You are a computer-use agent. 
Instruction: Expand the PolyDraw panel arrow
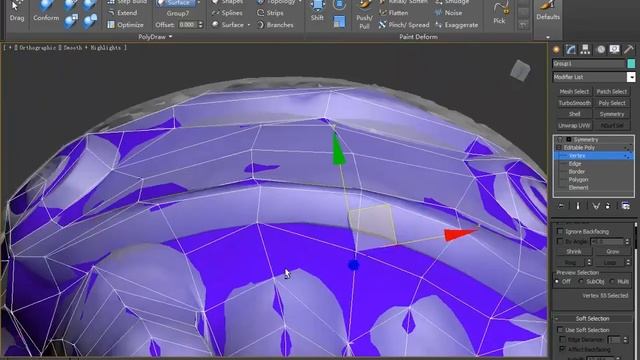[x=171, y=37]
